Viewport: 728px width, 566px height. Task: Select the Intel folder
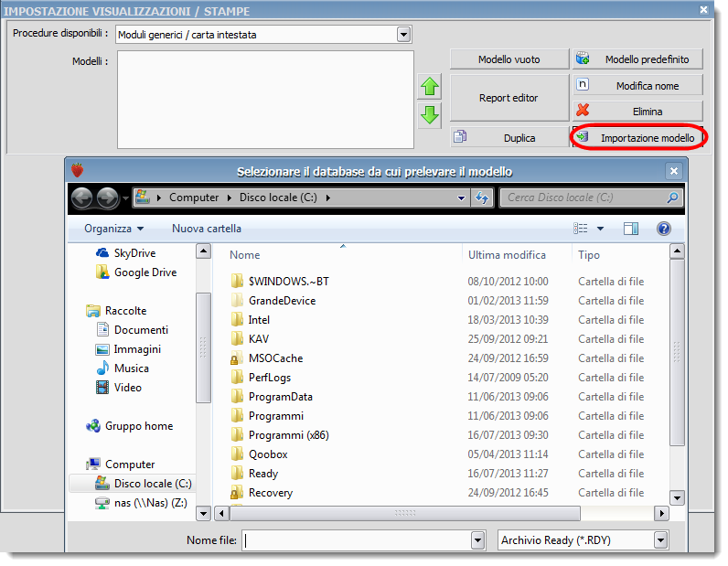[x=259, y=320]
